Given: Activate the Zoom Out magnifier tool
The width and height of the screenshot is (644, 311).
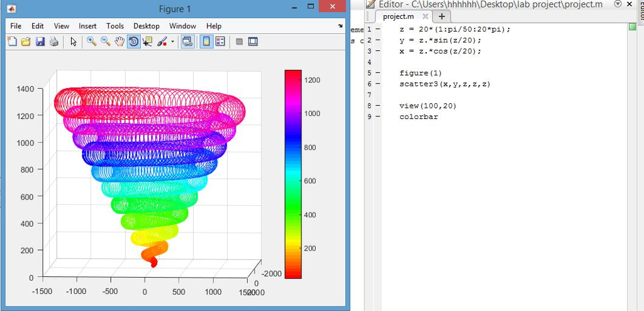Looking at the screenshot, I should 105,42.
